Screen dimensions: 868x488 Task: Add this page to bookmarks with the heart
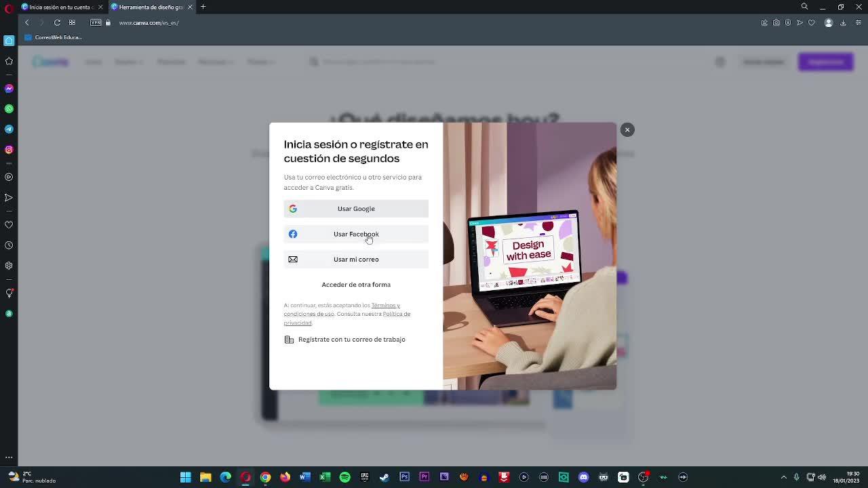pyautogui.click(x=811, y=22)
